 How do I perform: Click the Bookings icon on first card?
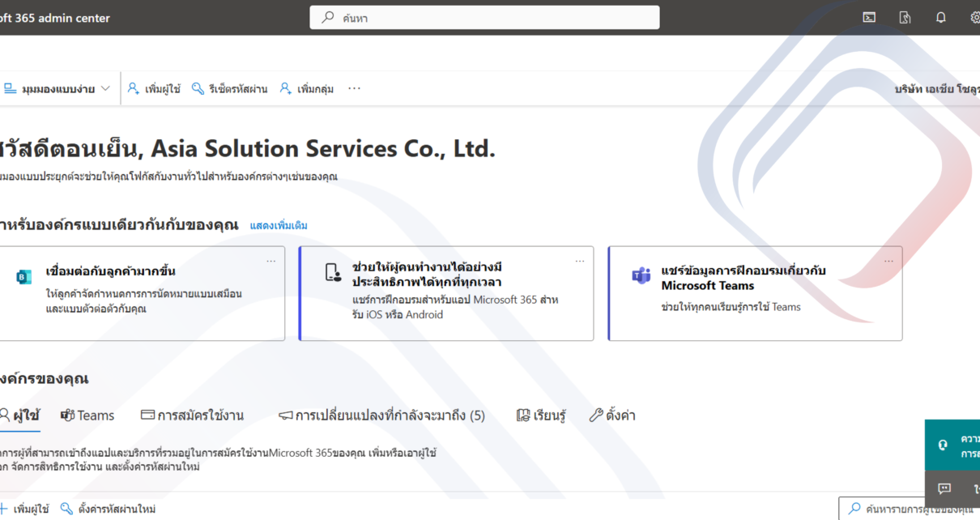pos(23,277)
